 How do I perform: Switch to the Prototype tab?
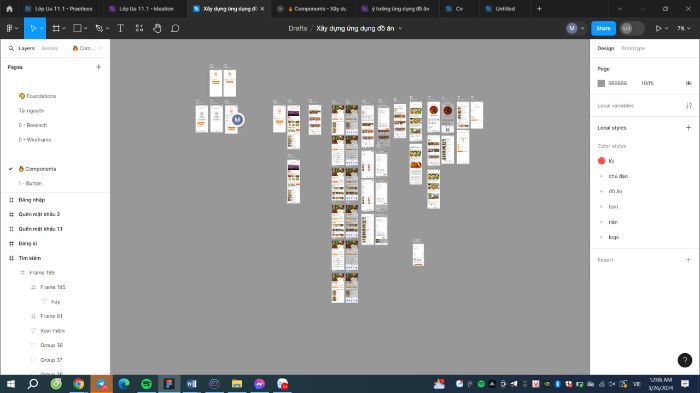633,48
